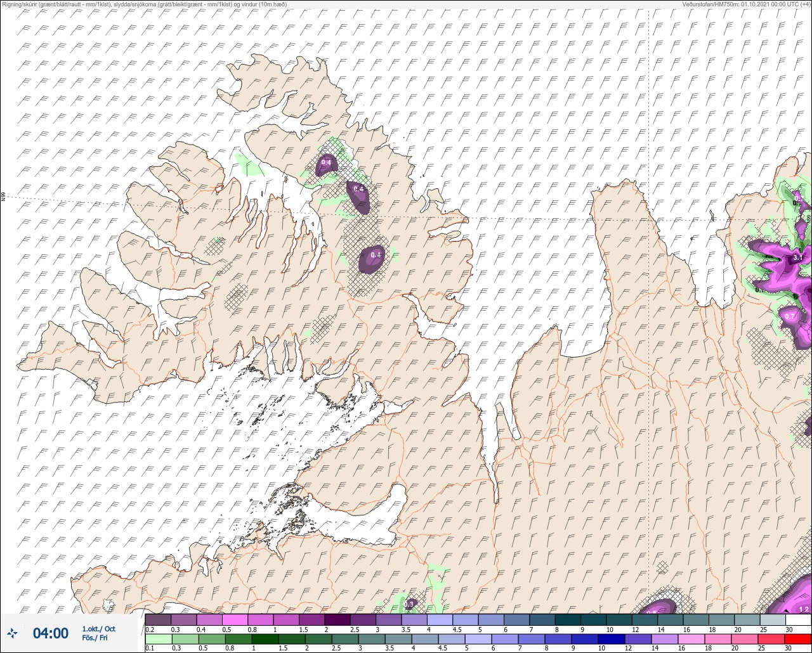Click the 'Fös./ Fri' weekday label
Image resolution: width=812 pixels, height=653 pixels.
[95, 638]
